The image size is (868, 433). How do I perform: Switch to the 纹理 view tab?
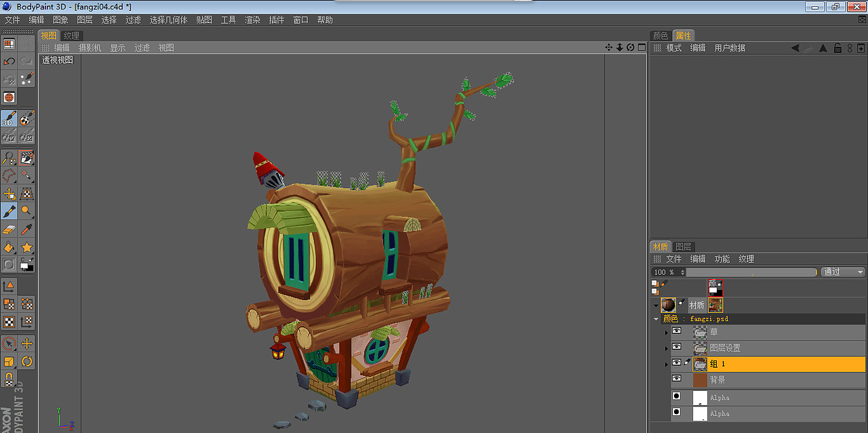tap(71, 35)
